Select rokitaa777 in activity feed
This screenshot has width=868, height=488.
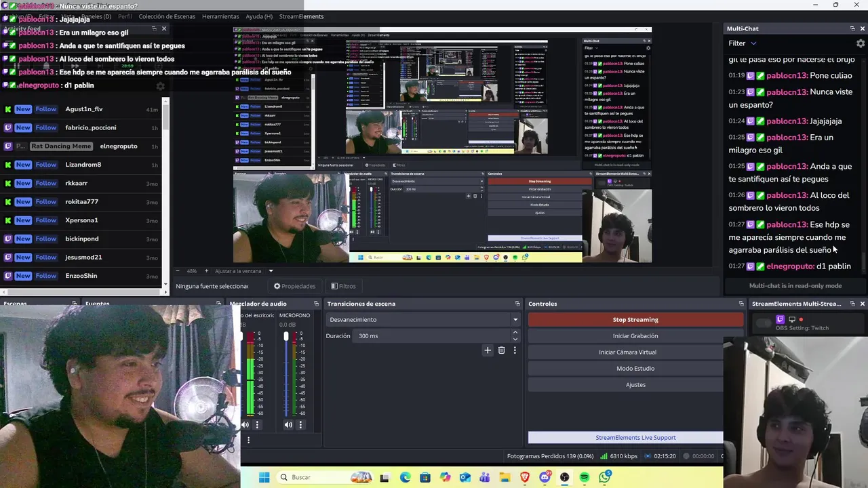point(81,202)
